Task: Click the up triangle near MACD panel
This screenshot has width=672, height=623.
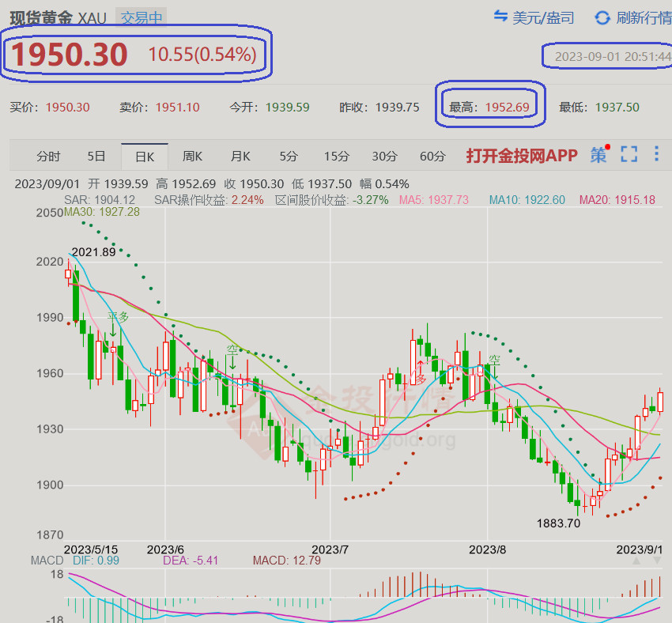Action: [637, 561]
